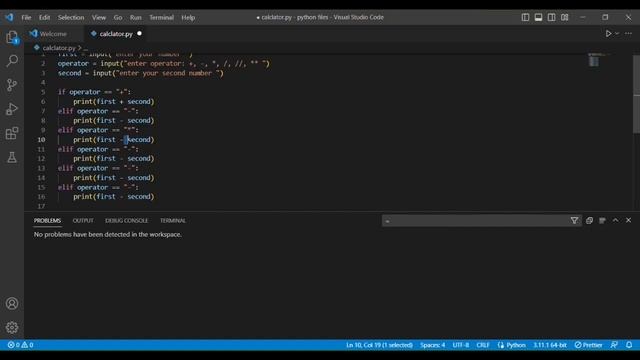
Task: Click unsaved dot on calclator.py tab
Action: pos(140,33)
